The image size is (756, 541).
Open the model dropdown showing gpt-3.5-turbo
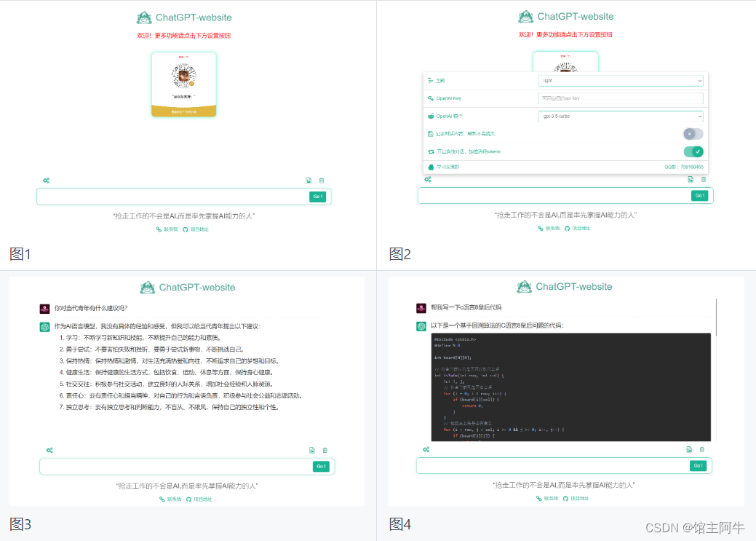(x=620, y=117)
